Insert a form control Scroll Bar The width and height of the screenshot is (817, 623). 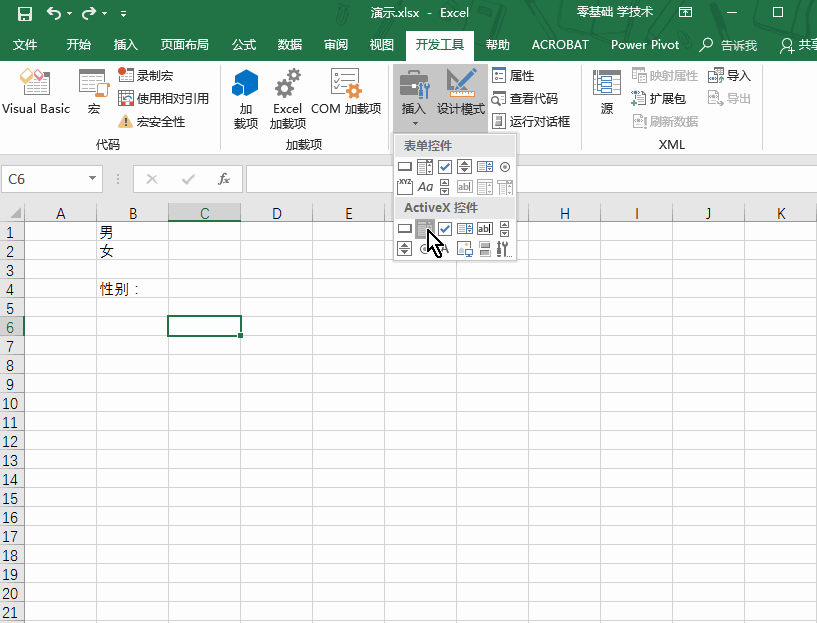click(444, 186)
